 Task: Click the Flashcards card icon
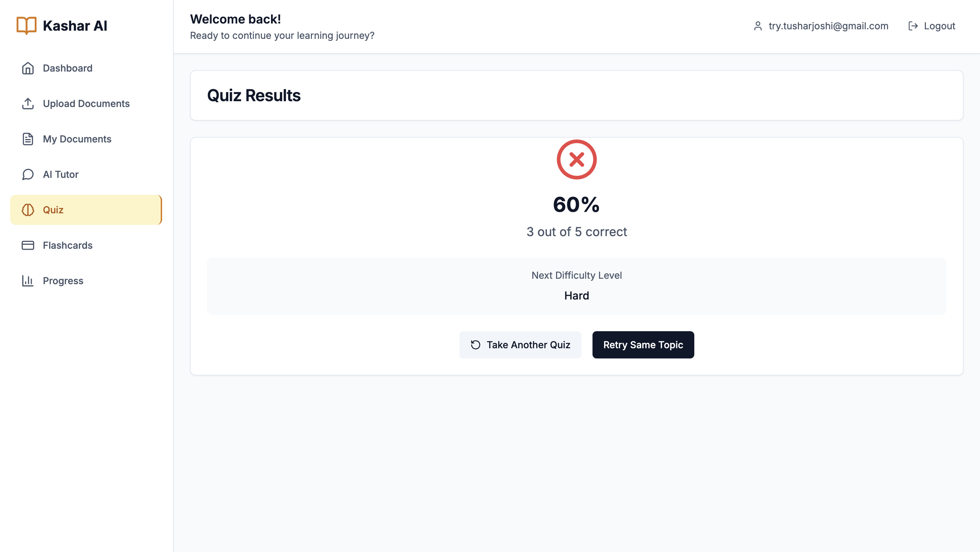point(28,245)
